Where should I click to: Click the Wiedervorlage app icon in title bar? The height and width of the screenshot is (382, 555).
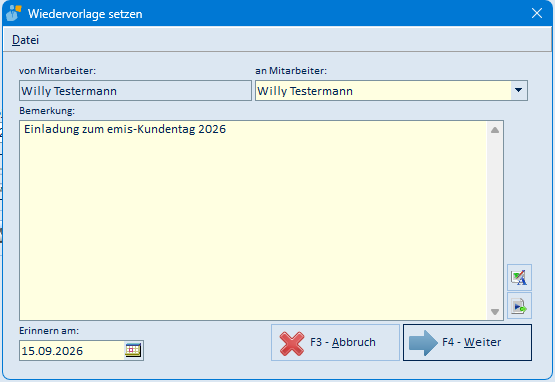tap(14, 13)
